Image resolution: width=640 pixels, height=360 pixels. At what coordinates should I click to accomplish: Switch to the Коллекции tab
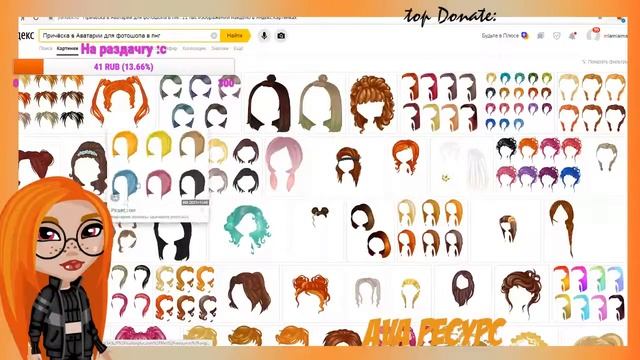coord(194,49)
